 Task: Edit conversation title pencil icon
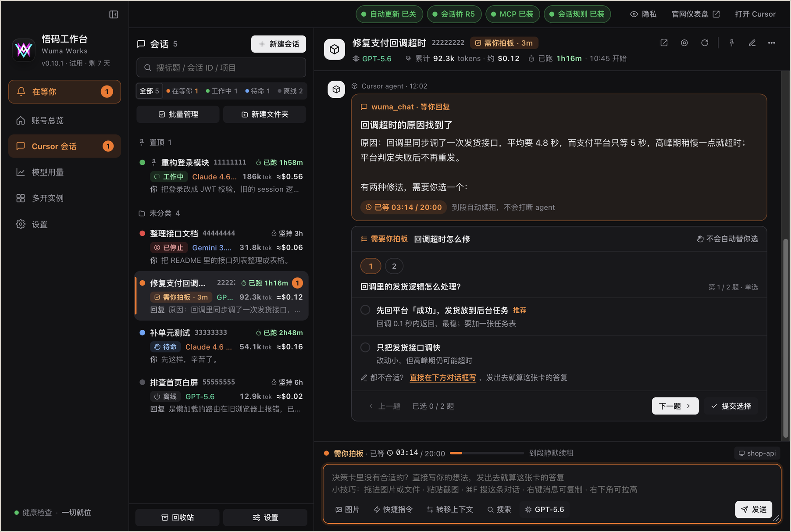752,43
